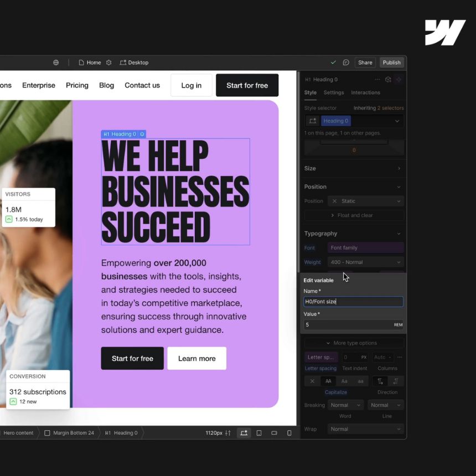Click the Log in button
This screenshot has width=476, height=476.
(192, 85)
